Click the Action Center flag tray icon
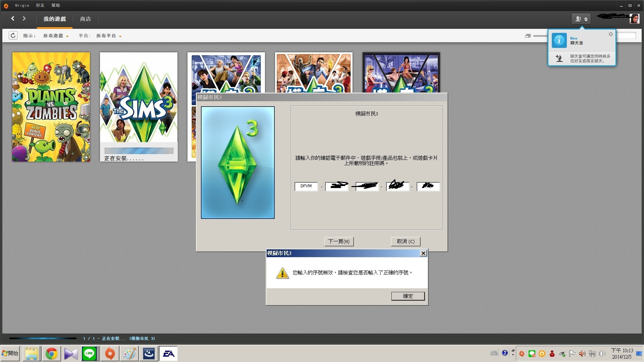This screenshot has width=644, height=362. [x=572, y=354]
